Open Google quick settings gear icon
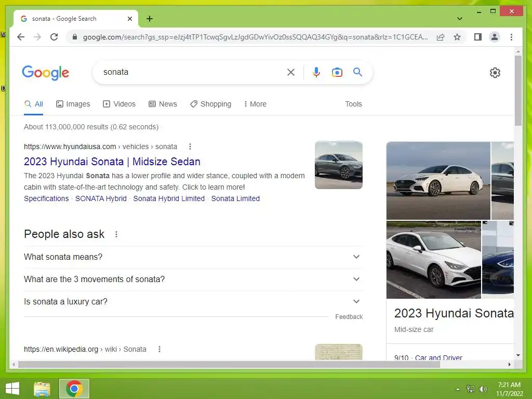The image size is (532, 399). coord(495,73)
